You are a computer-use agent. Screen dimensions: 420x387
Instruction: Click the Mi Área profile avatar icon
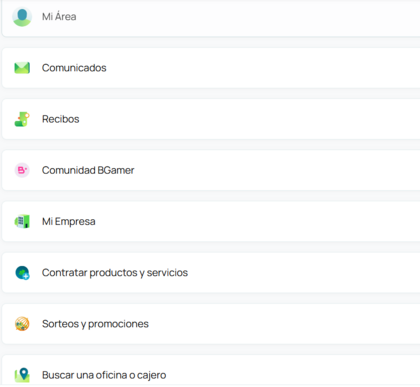pos(22,16)
